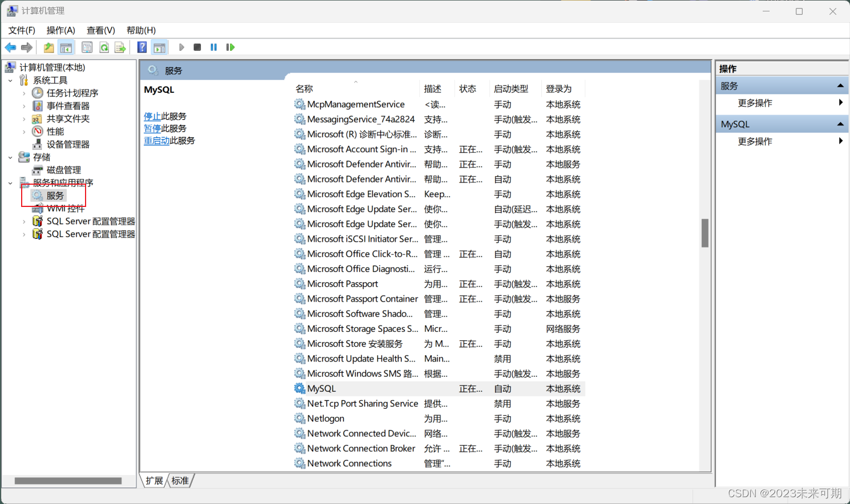This screenshot has height=504, width=850.
Task: Expand the 共享文件夹 tree node
Action: [x=23, y=119]
